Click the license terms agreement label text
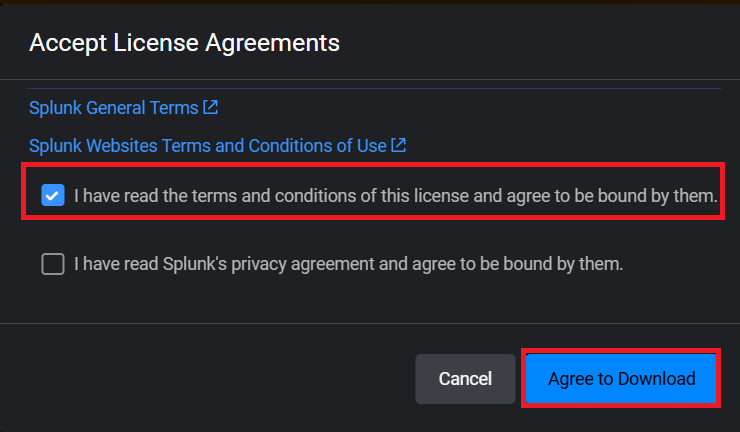This screenshot has height=432, width=740. pyautogui.click(x=395, y=197)
